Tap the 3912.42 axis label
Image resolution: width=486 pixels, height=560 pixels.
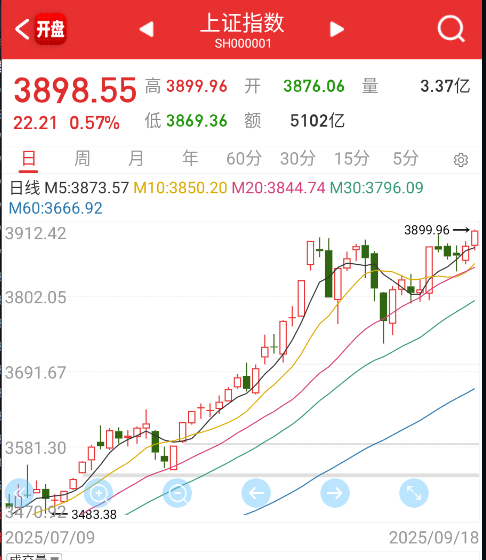36,234
